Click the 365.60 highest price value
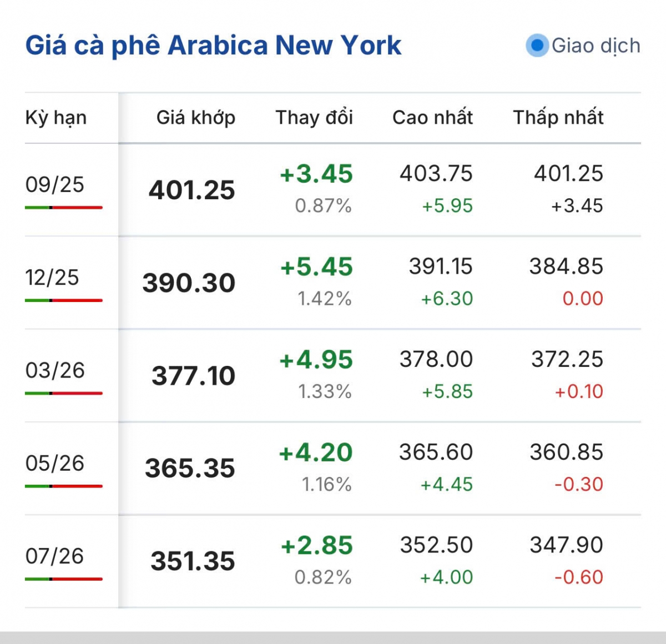Viewport: 666px width, 644px height. click(436, 452)
